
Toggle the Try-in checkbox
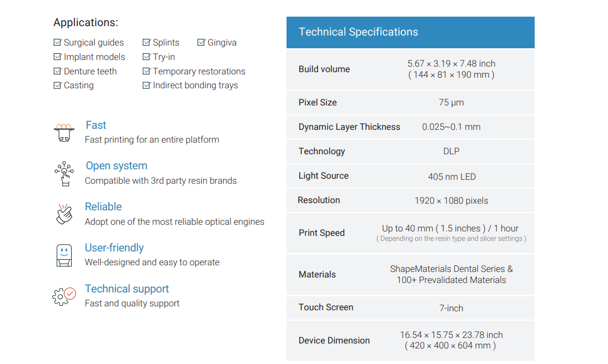[146, 57]
